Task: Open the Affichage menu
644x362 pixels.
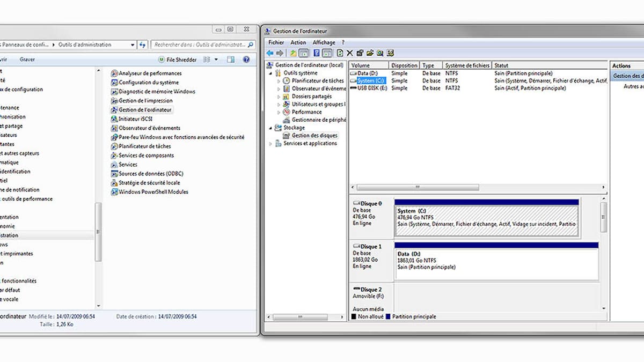Action: [x=324, y=42]
